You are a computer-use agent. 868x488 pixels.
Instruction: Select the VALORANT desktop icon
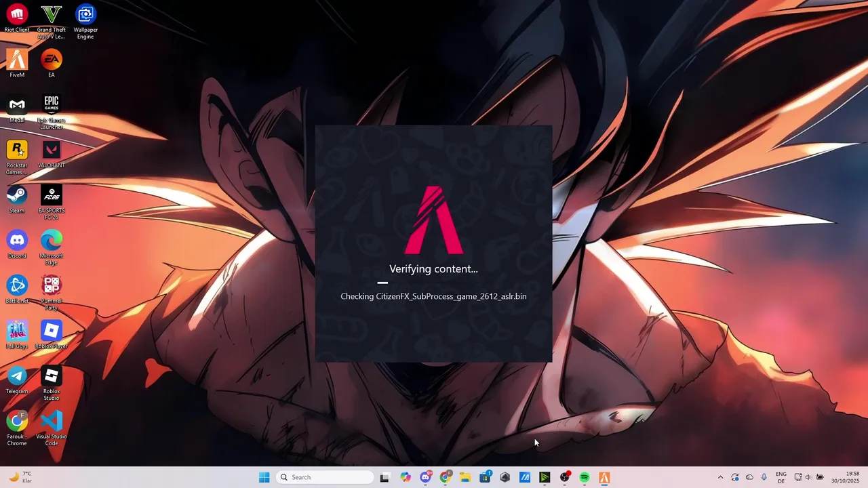point(52,155)
